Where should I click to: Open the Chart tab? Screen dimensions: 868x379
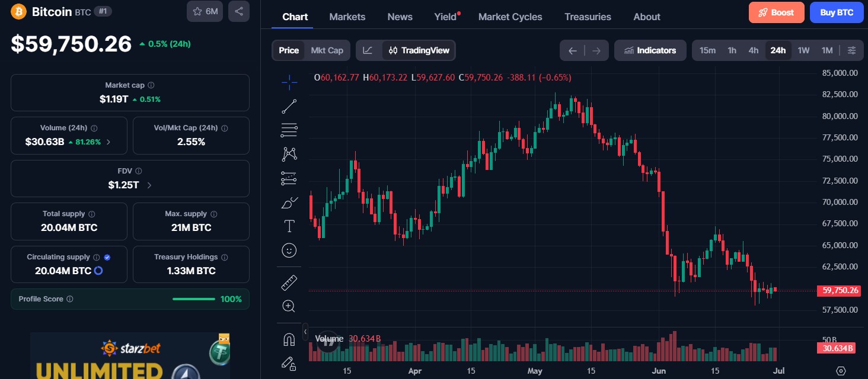click(x=295, y=17)
